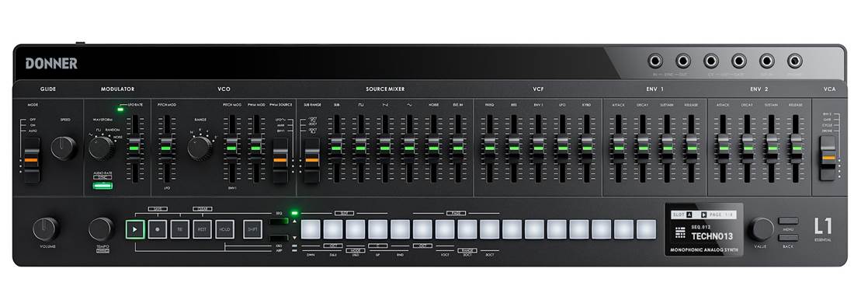
Task: Click the TIE step button
Action: [x=180, y=229]
